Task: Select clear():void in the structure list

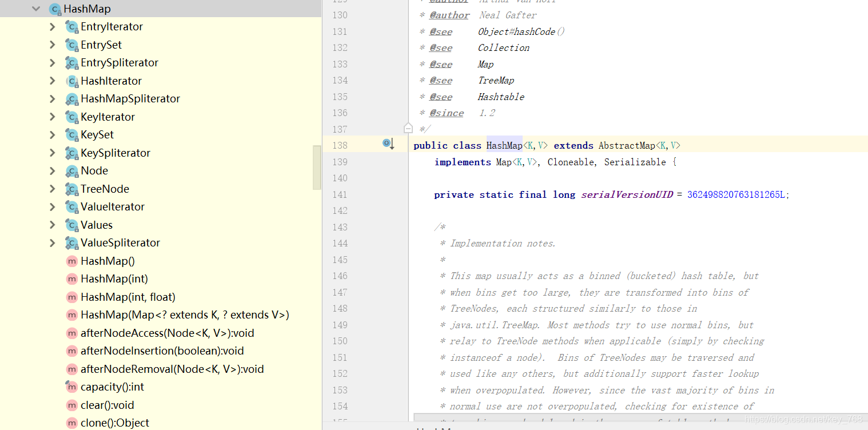Action: click(x=107, y=405)
